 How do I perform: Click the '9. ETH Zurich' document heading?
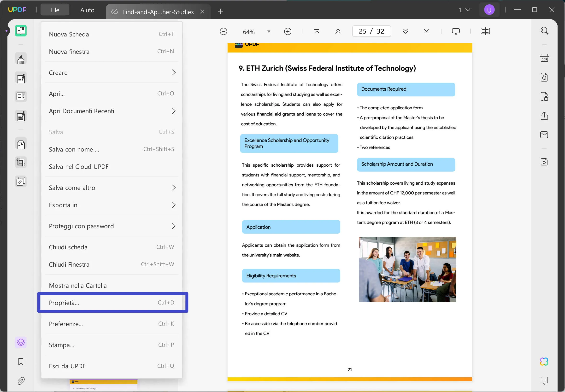[x=327, y=68]
